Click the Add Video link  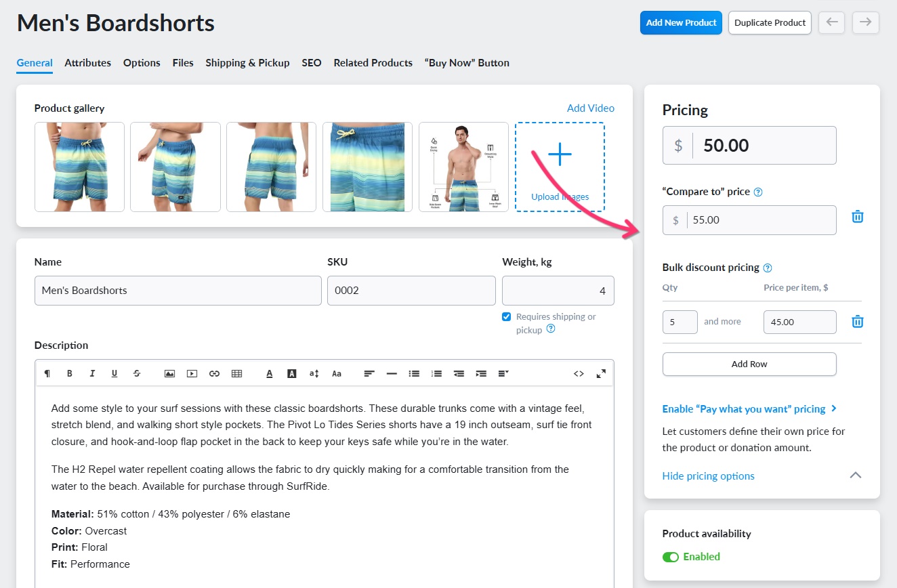[x=591, y=108]
